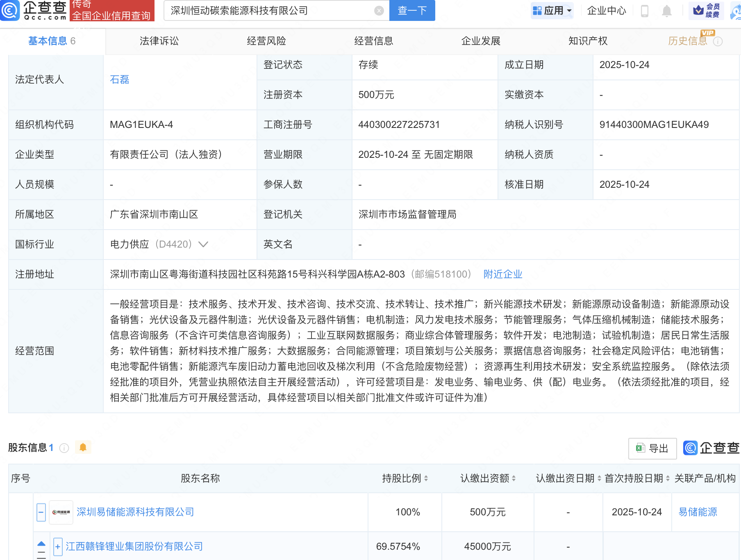Viewport: 741px width, 560px height.
Task: Open the 应用 dropdown menu
Action: (x=552, y=11)
